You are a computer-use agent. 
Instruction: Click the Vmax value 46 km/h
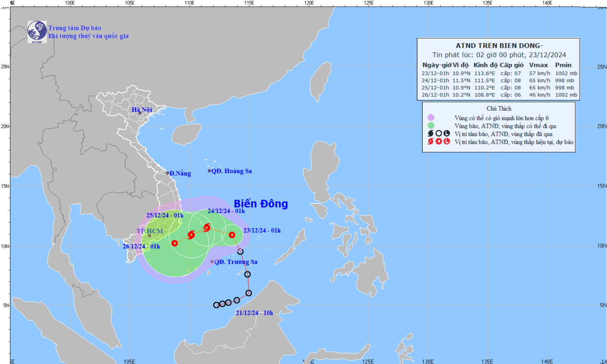point(539,95)
